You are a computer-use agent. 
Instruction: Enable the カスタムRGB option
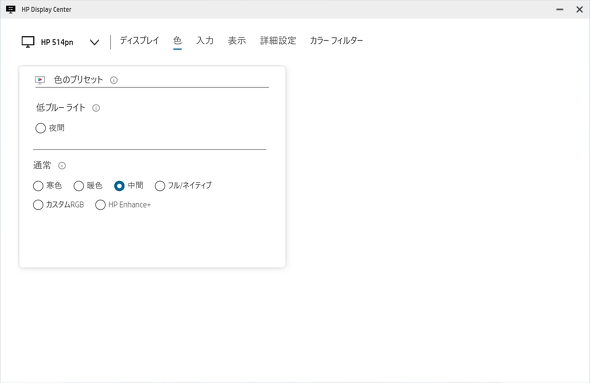(x=38, y=205)
